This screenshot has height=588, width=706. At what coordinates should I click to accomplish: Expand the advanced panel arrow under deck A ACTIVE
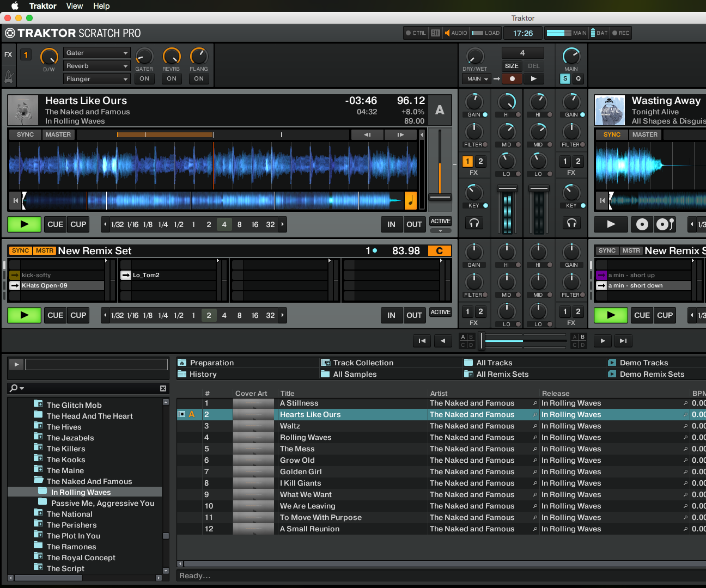[440, 231]
